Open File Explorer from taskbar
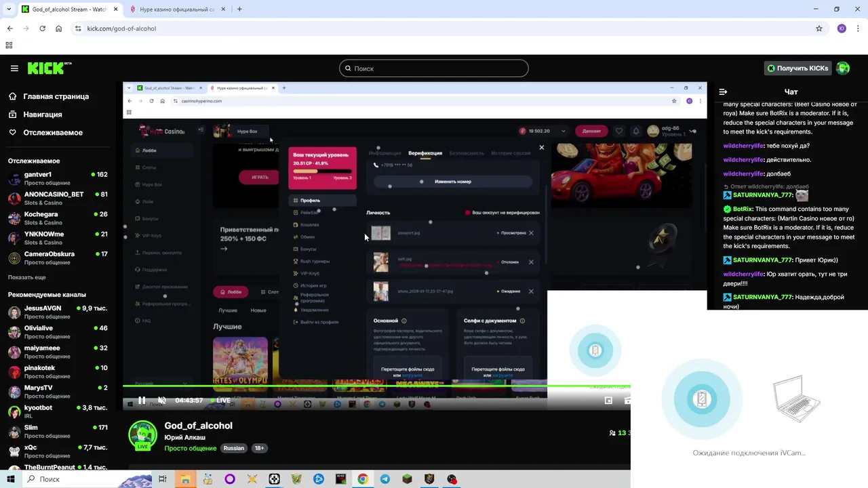The width and height of the screenshot is (868, 488). click(x=185, y=479)
